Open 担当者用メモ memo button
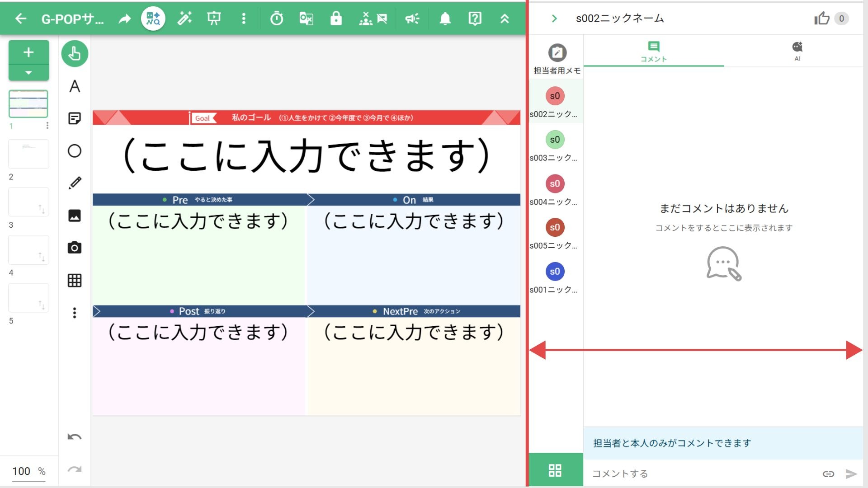This screenshot has width=868, height=488. pos(557,59)
